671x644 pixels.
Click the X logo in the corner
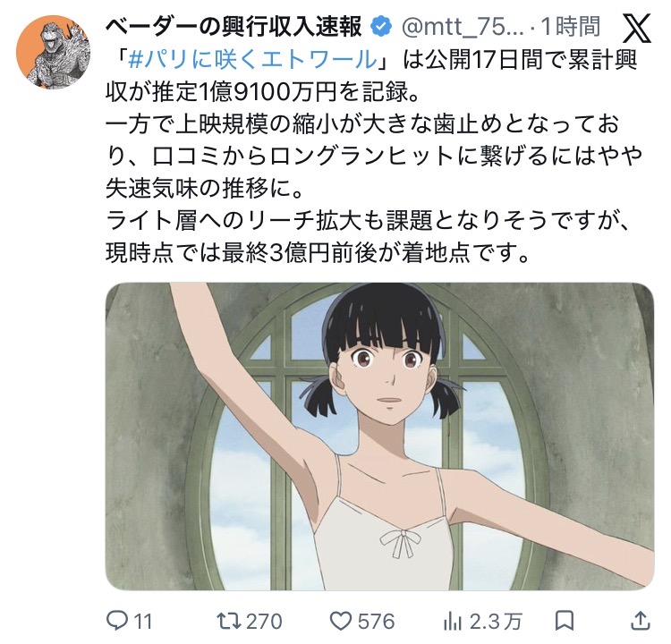point(637,29)
